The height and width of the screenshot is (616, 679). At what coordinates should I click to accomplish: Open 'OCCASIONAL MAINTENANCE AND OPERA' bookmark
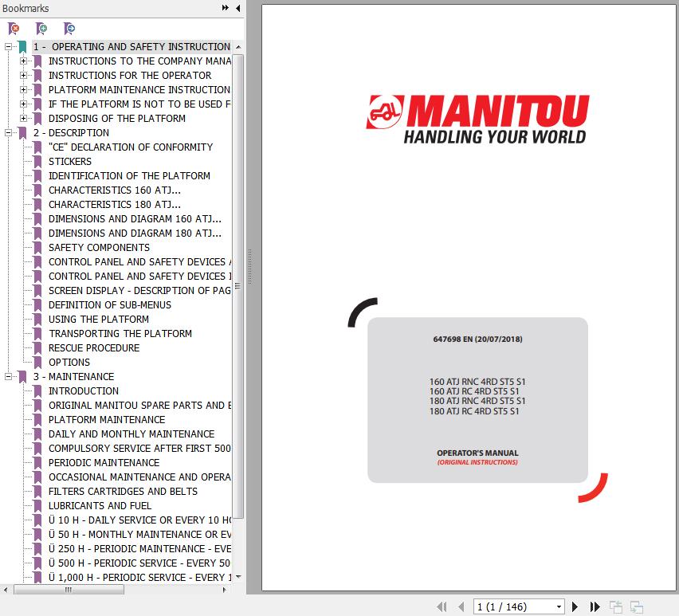click(139, 477)
